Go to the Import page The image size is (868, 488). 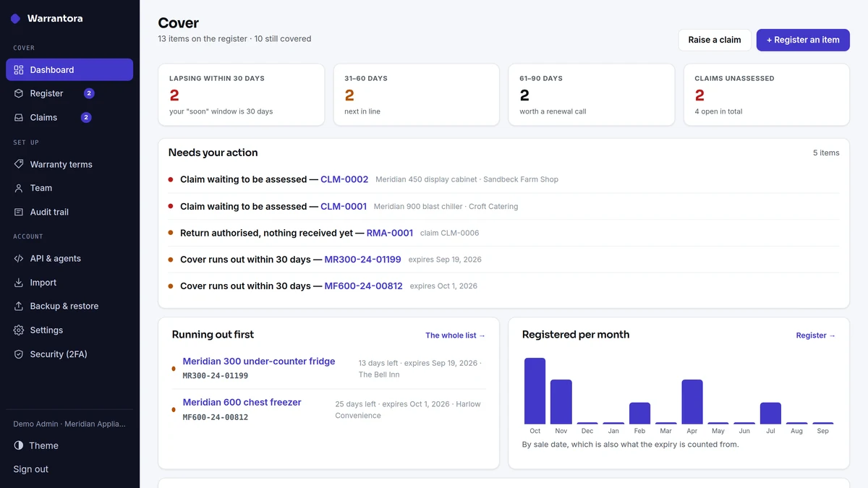click(x=69, y=283)
